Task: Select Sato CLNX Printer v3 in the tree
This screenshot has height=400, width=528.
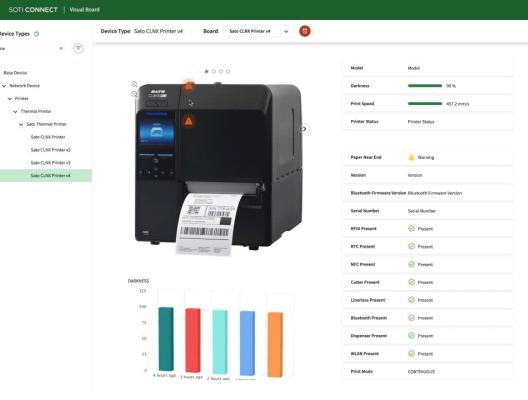Action: point(51,163)
